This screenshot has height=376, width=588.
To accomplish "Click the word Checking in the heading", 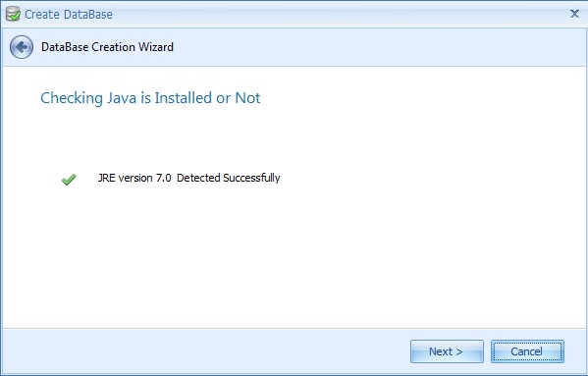I will coord(72,98).
